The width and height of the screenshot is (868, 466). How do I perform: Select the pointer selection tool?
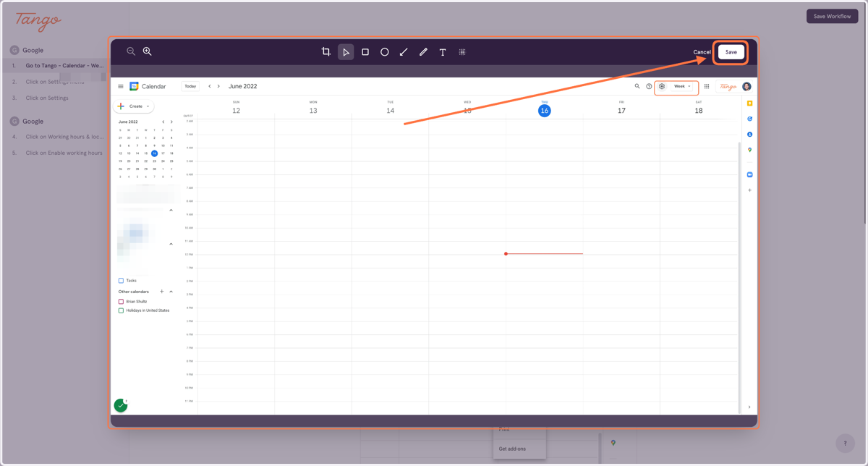(x=346, y=52)
